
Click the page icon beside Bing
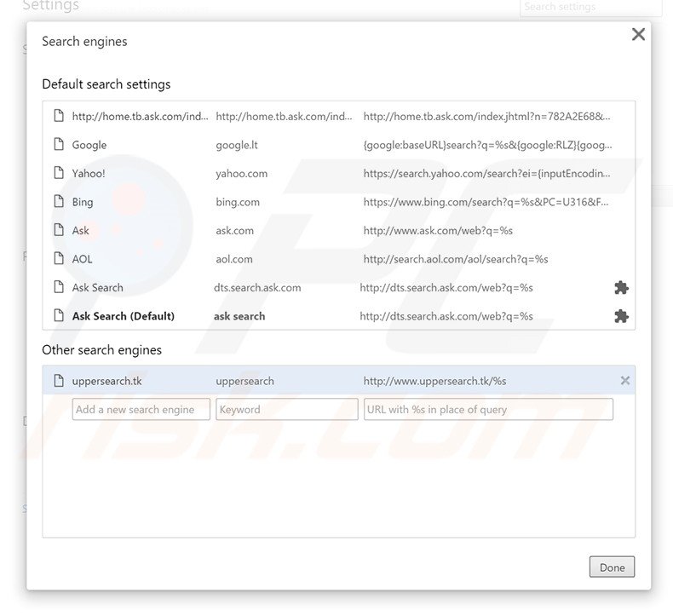coord(59,201)
